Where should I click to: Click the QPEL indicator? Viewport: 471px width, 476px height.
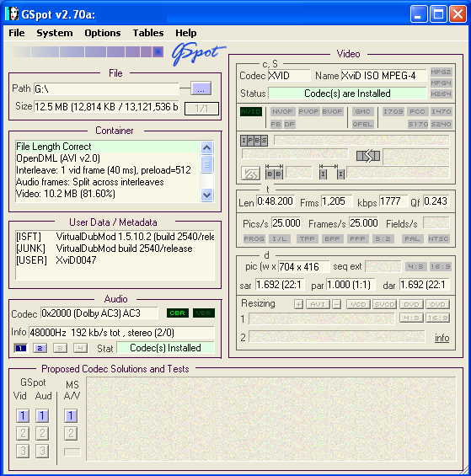[x=362, y=124]
